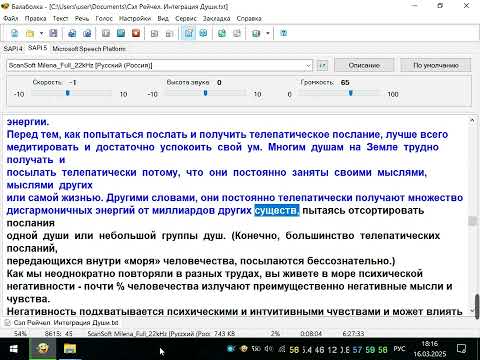480x360 pixels.
Task: Click the small button beside the voice dropdown
Action: click(322, 65)
